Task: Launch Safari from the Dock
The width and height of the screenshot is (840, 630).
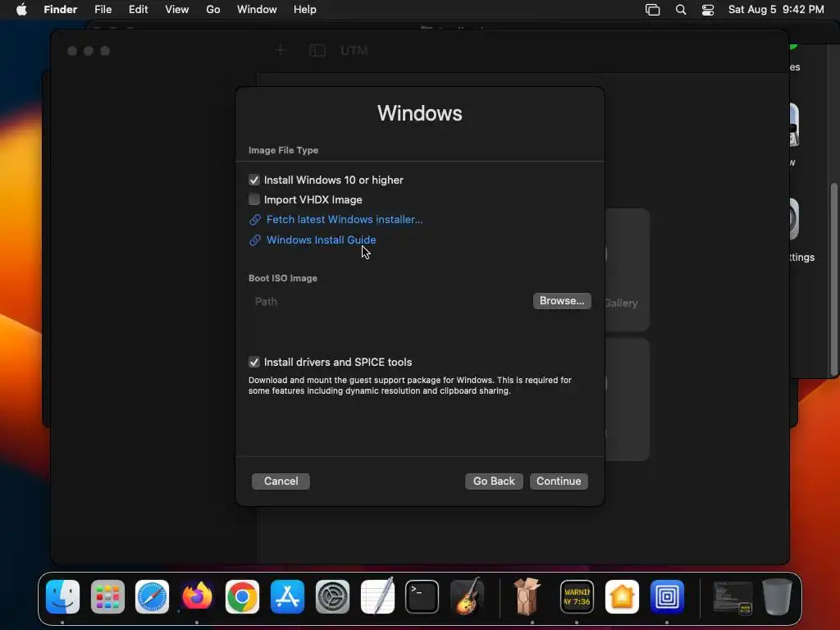Action: (x=152, y=596)
